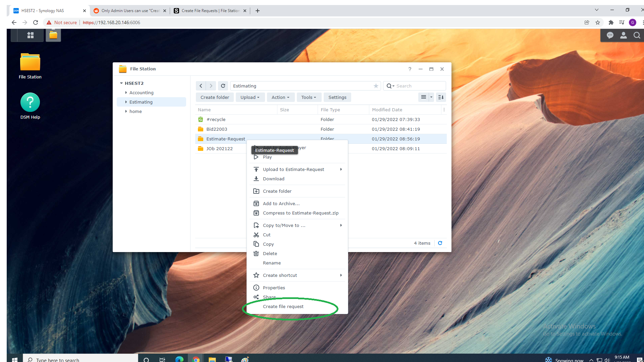This screenshot has width=644, height=362.
Task: Open the user options person icon
Action: coord(623,35)
